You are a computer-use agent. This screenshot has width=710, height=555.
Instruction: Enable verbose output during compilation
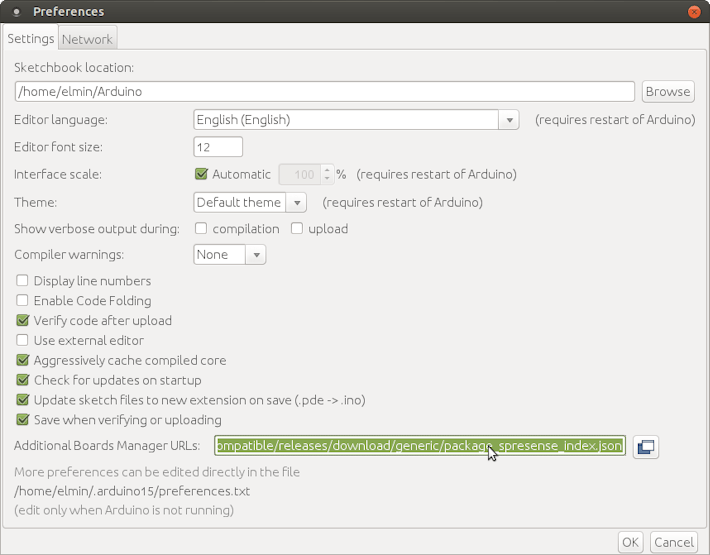coord(201,229)
